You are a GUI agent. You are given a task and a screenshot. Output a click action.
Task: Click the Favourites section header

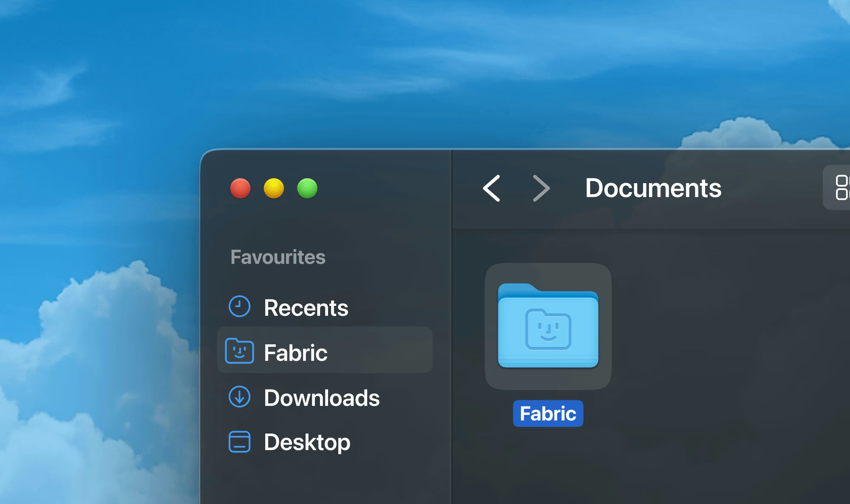click(278, 257)
